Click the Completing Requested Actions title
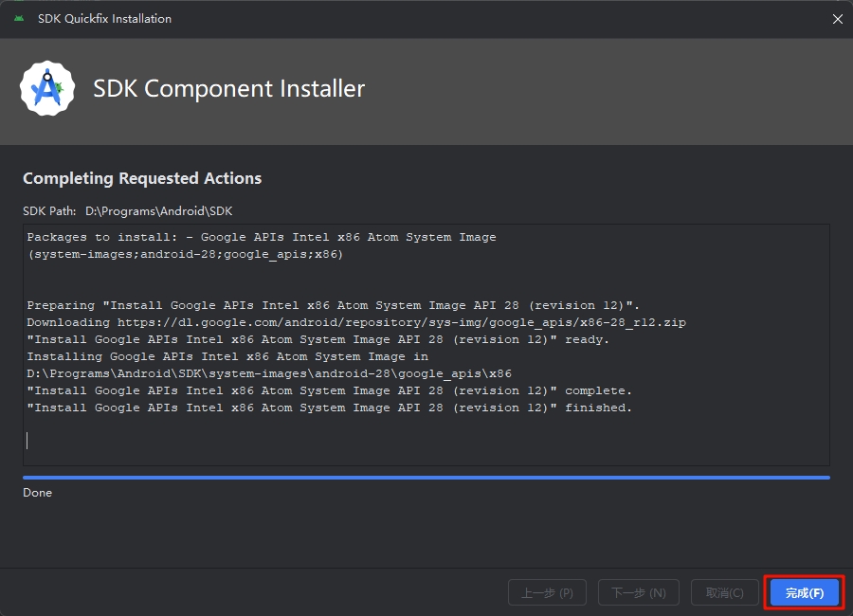 point(142,178)
